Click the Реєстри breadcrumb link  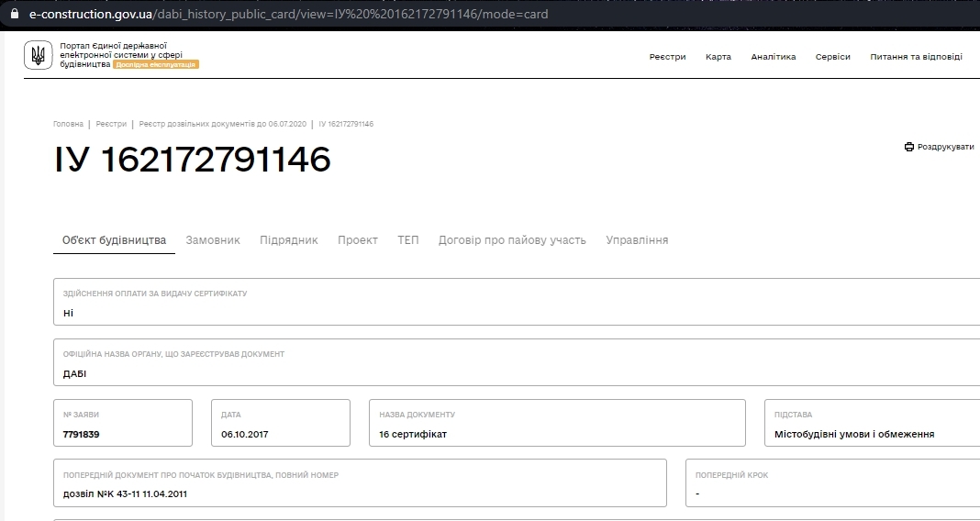tap(111, 124)
